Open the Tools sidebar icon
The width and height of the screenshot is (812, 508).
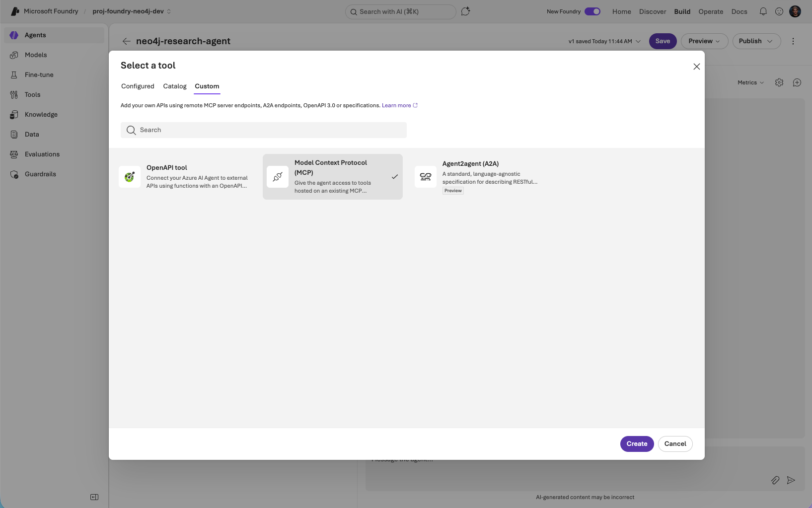14,94
